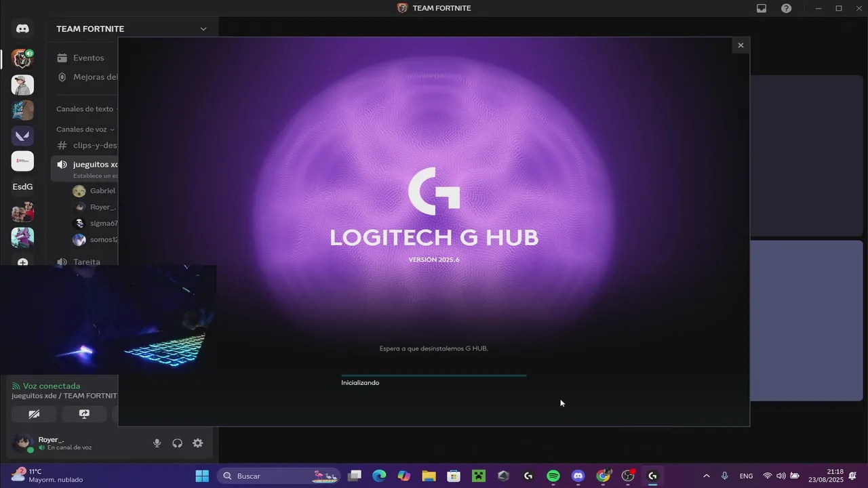
Task: Open the EsdG server
Action: tap(22, 186)
